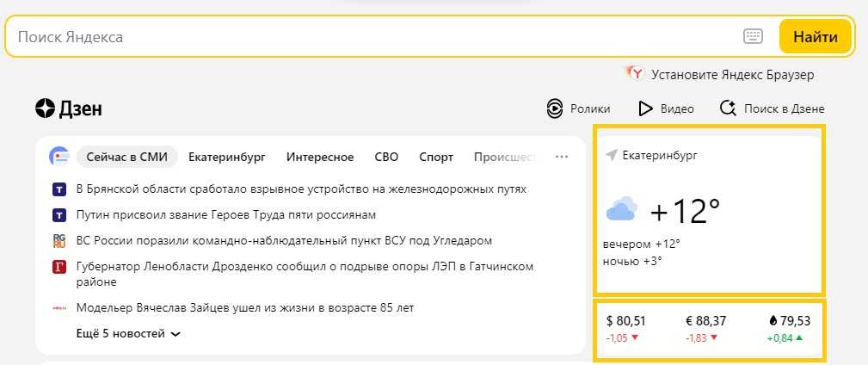Click the Yandex Browser logo icon
This screenshot has width=868, height=365.
tap(634, 73)
